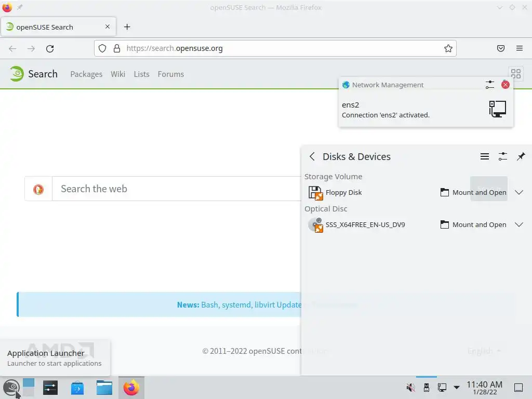Open the openSUSE apps grid menu

point(516,74)
